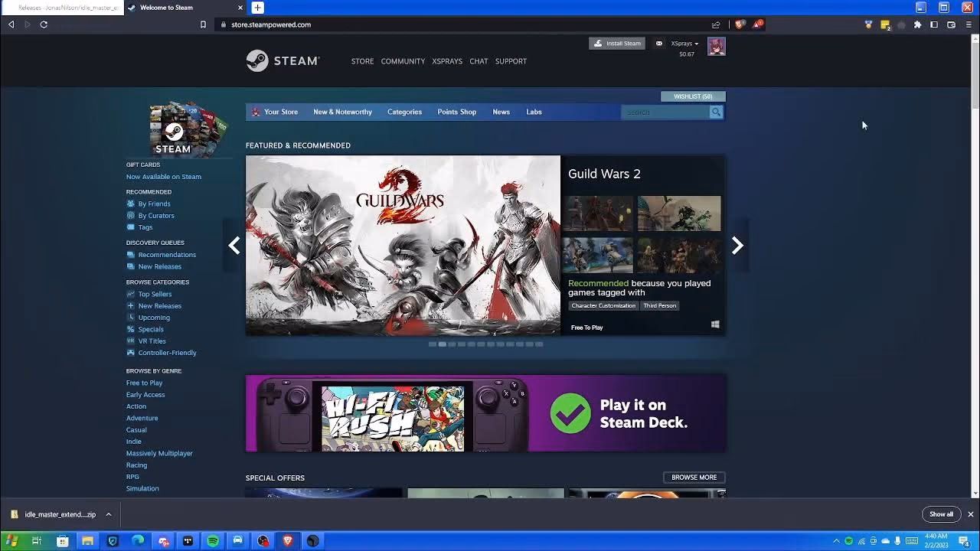Reload the Steam store page
The image size is (980, 551).
(x=44, y=24)
